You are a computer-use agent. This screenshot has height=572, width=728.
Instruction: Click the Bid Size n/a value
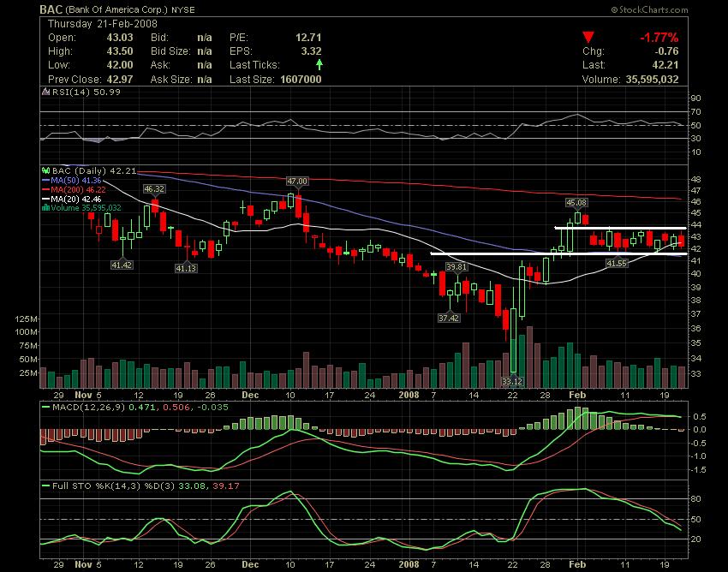205,51
